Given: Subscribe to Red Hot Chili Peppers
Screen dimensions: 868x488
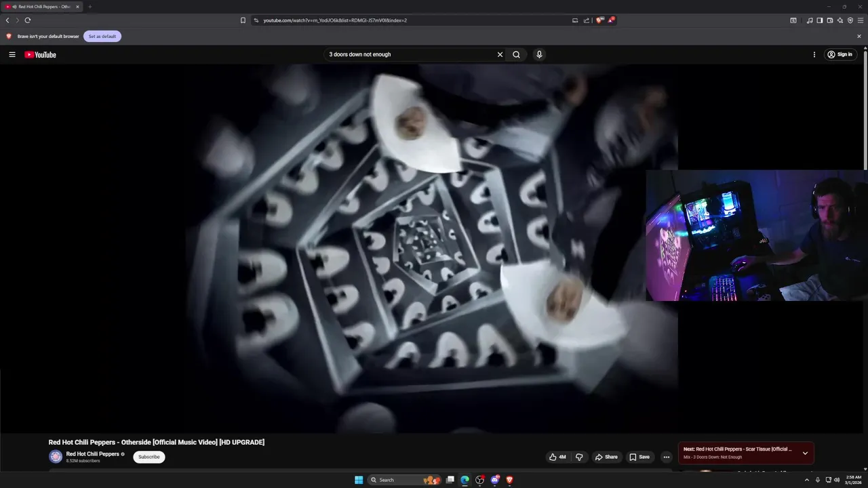Looking at the screenshot, I should click(x=149, y=457).
